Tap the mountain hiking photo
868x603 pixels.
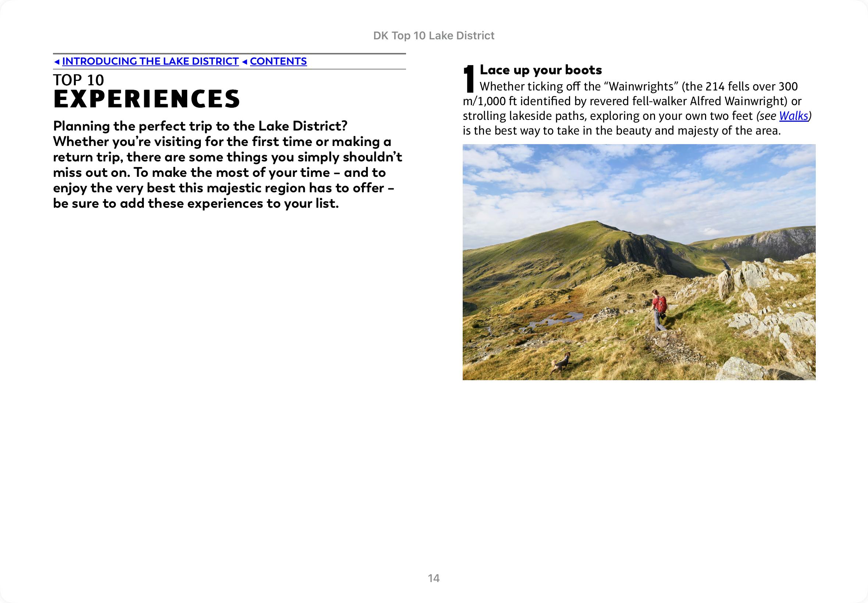point(638,261)
